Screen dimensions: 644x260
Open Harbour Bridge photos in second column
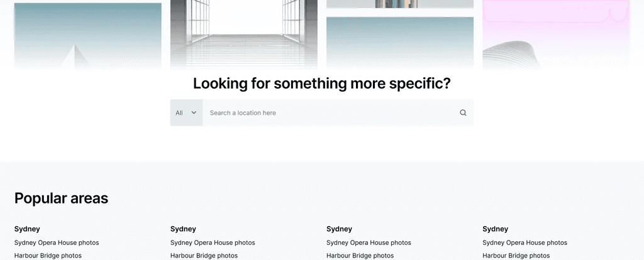click(x=204, y=256)
